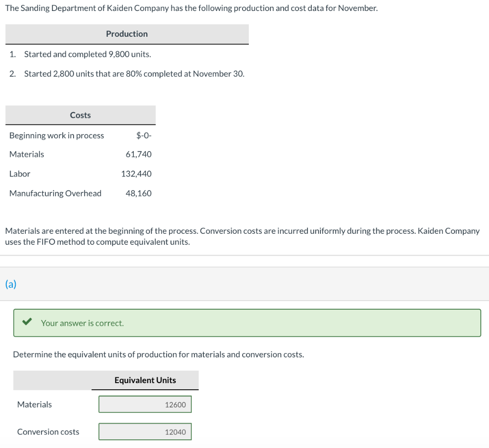Click 'Determine the equivalent units of production' instruction
The width and height of the screenshot is (489, 448).
pyautogui.click(x=159, y=354)
